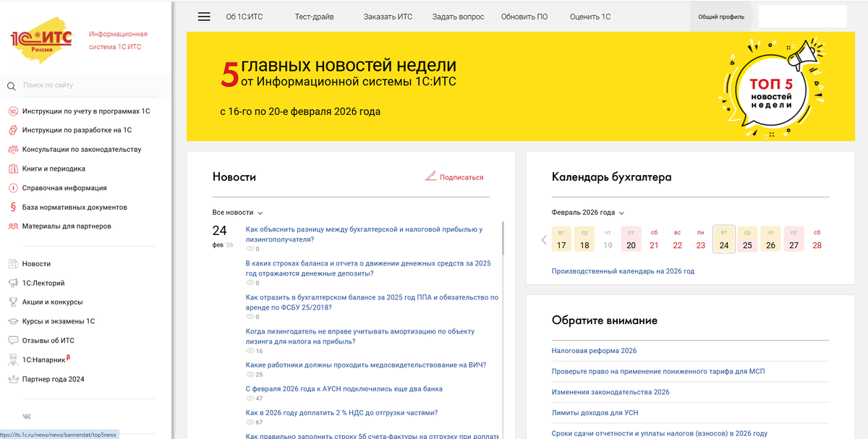This screenshot has height=439, width=868.
Task: Click newspaper icon next to Новости
Action: [x=13, y=264]
